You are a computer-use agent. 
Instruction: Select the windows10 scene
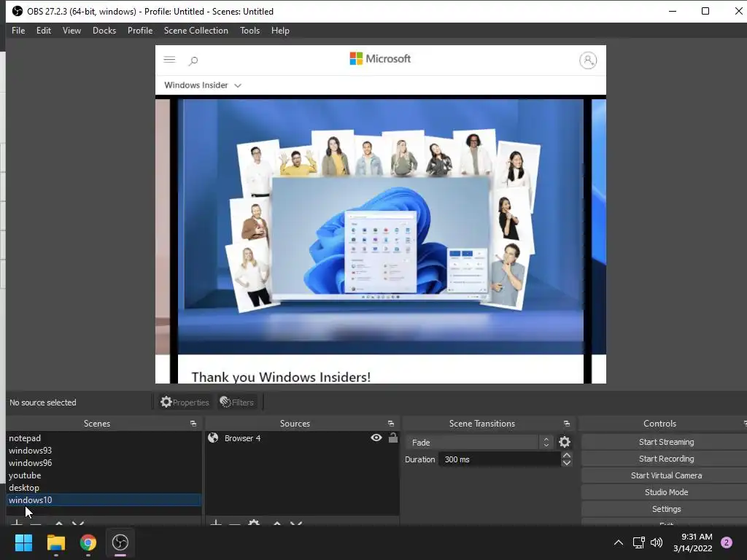point(104,500)
